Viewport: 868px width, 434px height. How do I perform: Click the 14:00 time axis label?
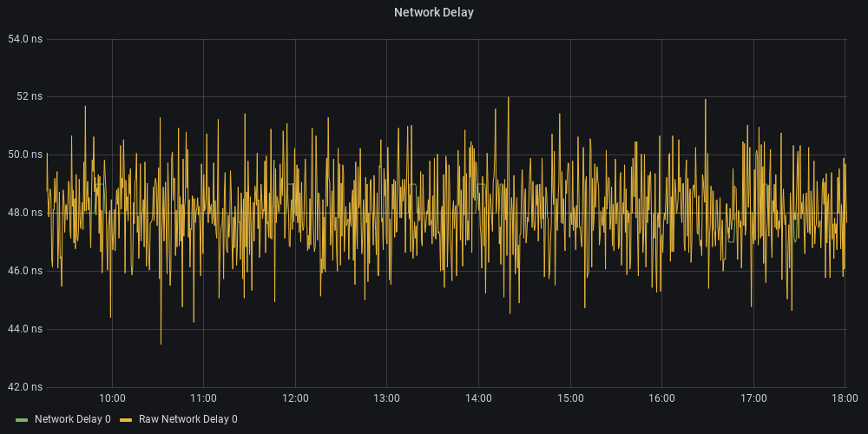click(x=478, y=398)
